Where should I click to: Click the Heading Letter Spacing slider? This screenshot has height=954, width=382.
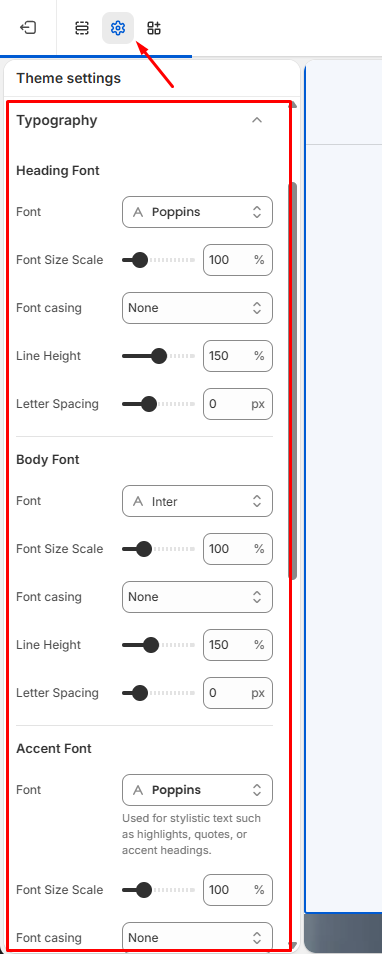click(x=159, y=404)
